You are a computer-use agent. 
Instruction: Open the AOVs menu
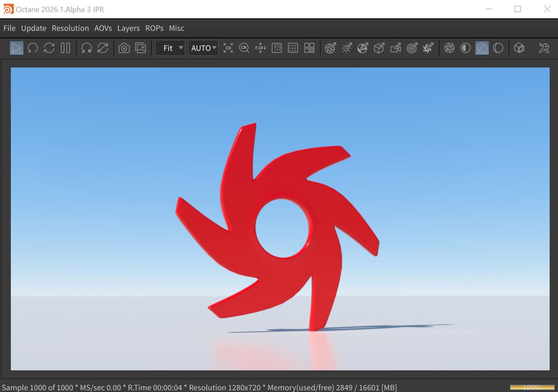point(103,28)
